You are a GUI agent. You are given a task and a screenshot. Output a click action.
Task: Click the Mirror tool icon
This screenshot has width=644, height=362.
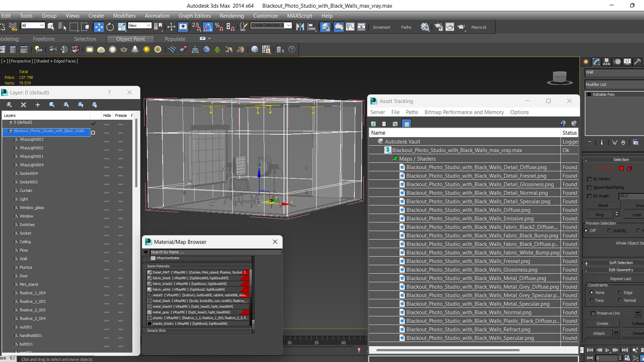tap(300, 27)
